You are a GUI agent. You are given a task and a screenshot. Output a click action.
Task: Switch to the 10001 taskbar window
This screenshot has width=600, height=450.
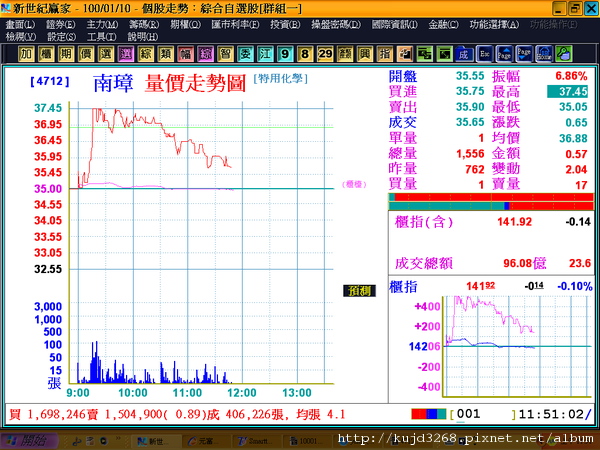pos(306,441)
